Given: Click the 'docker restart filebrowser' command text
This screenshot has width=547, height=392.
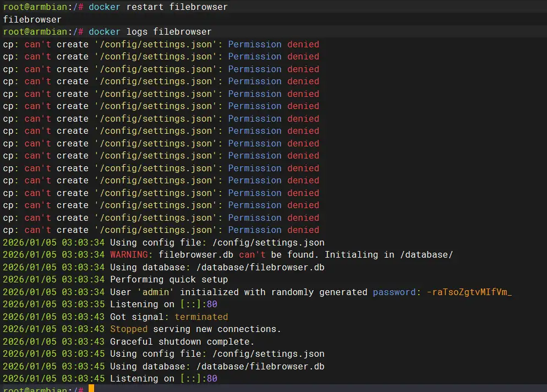Looking at the screenshot, I should click(x=158, y=7).
